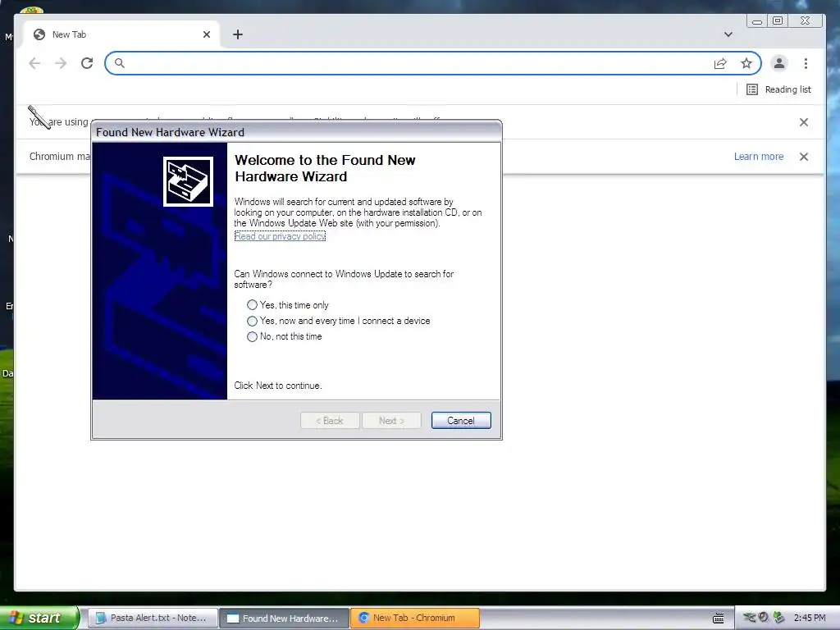Open volume speaker tray icon
840x630 pixels.
point(764,618)
